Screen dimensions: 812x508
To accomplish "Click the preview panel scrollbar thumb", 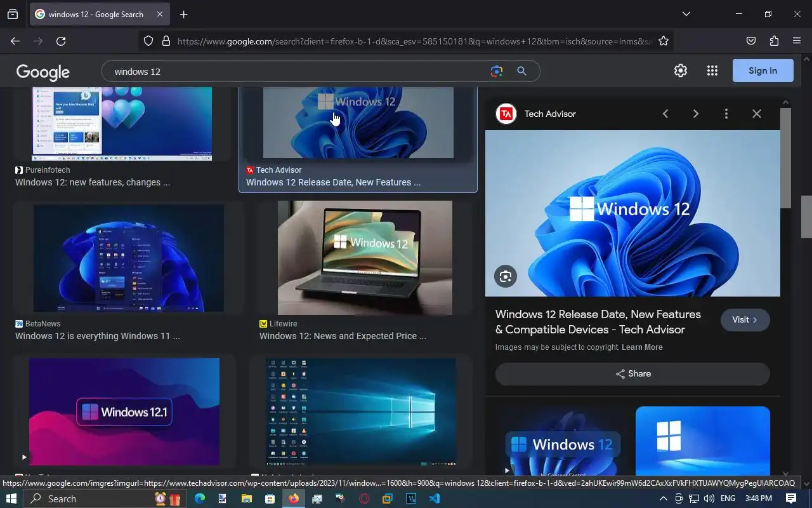I will (785, 157).
